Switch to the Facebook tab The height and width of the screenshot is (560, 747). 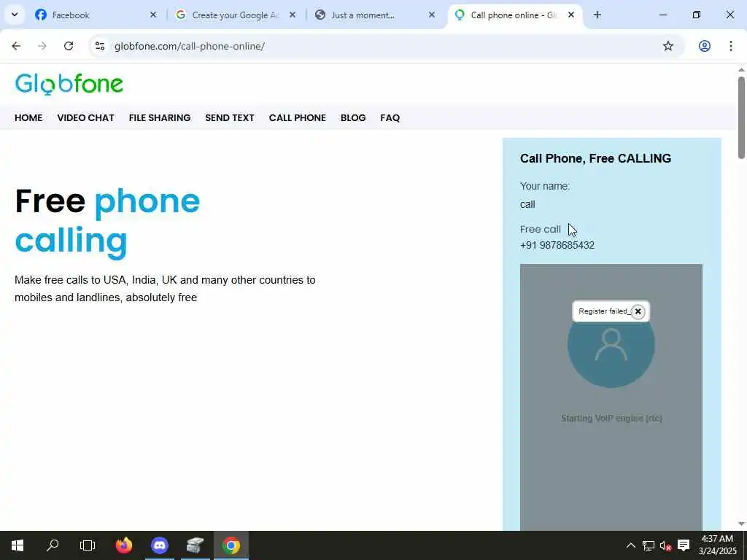tap(96, 15)
